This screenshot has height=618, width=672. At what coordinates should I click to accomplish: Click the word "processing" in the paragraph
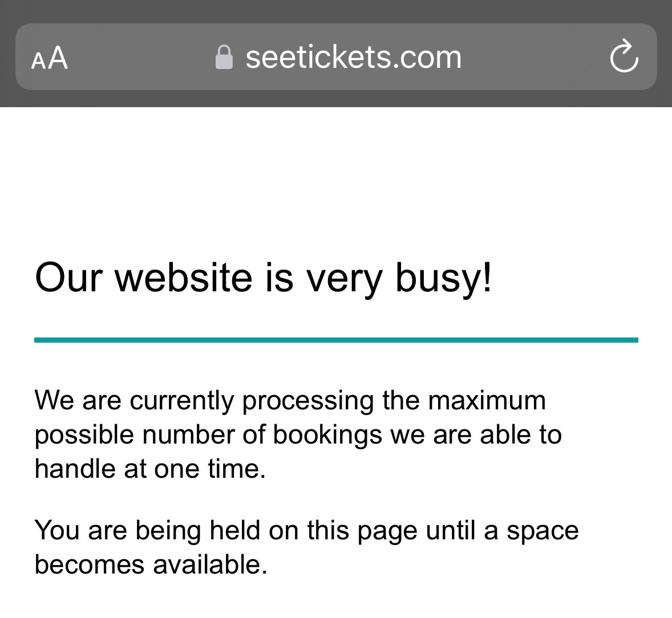[308, 402]
